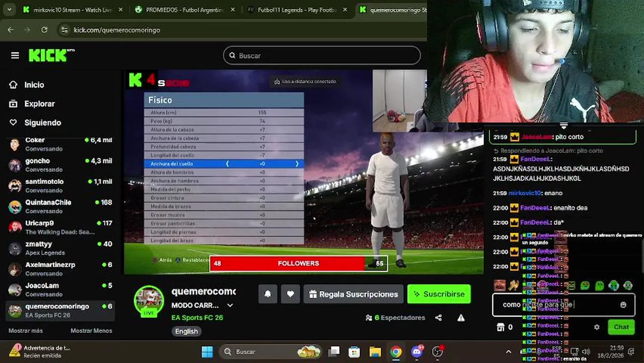The height and width of the screenshot is (363, 644).
Task: Expand the MODO CARR... stream title chevron
Action: [230, 306]
